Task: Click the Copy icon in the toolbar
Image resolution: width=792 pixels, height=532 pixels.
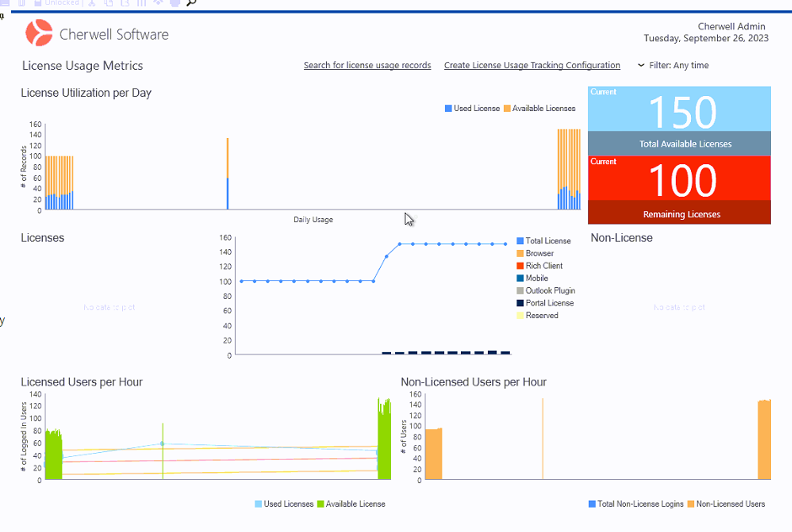Action: coord(109,3)
